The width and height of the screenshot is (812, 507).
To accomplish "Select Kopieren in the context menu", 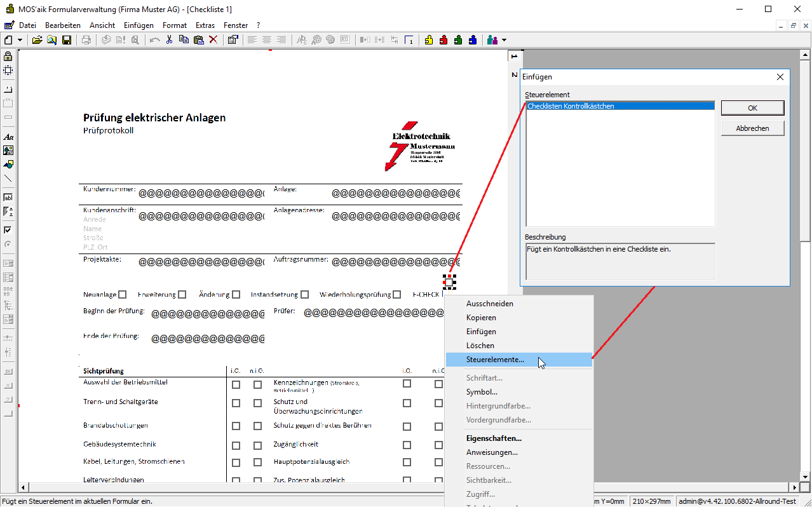I will [481, 318].
